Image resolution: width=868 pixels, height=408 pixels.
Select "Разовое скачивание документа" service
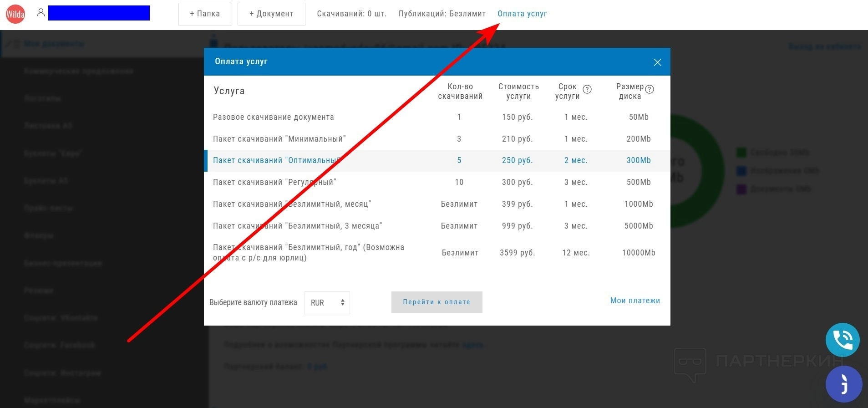coord(437,117)
